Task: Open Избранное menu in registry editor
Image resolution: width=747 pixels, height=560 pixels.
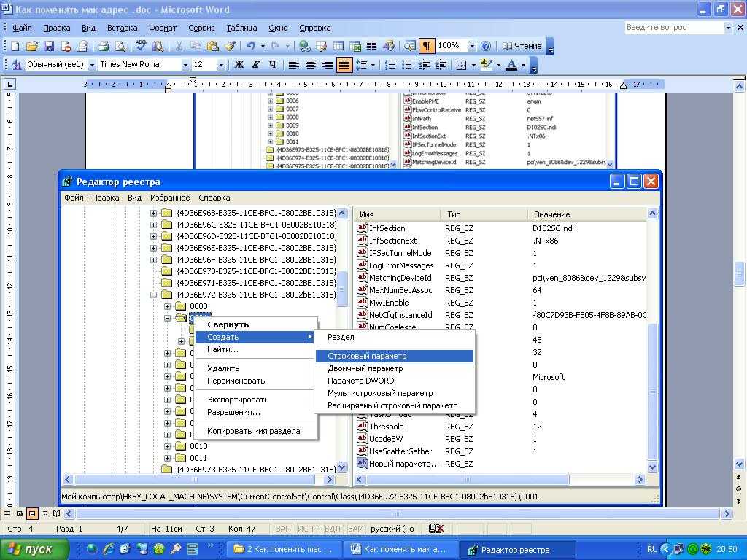Action: [170, 198]
